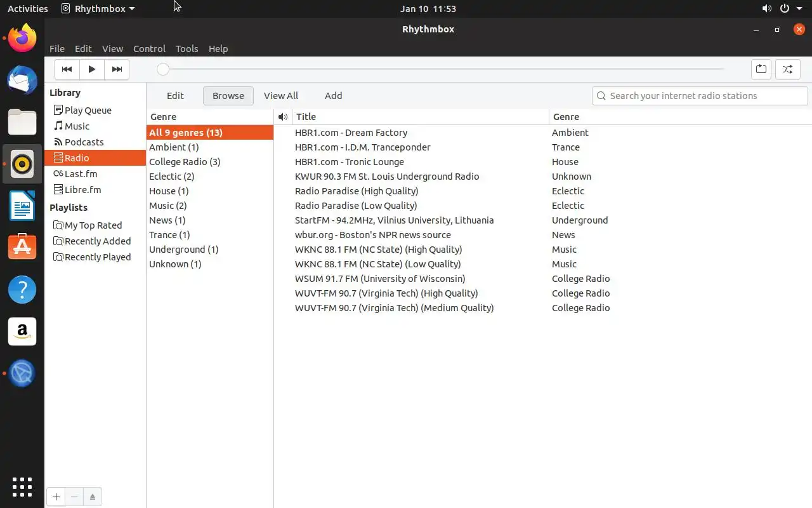
Task: Click Add to add a station
Action: pos(334,96)
